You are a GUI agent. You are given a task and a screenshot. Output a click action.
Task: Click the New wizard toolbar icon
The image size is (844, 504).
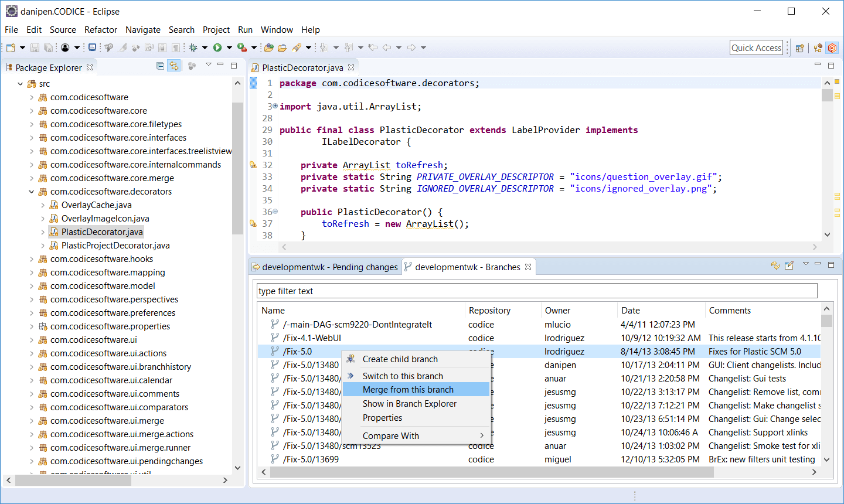point(11,47)
